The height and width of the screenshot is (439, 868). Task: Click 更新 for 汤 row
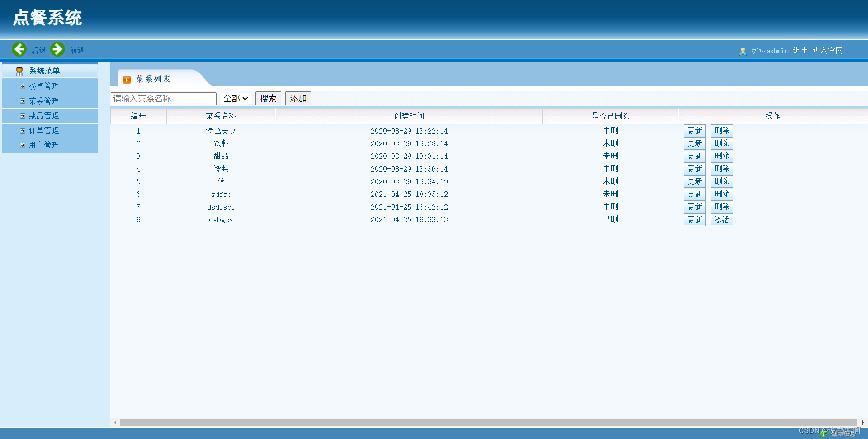(x=694, y=181)
